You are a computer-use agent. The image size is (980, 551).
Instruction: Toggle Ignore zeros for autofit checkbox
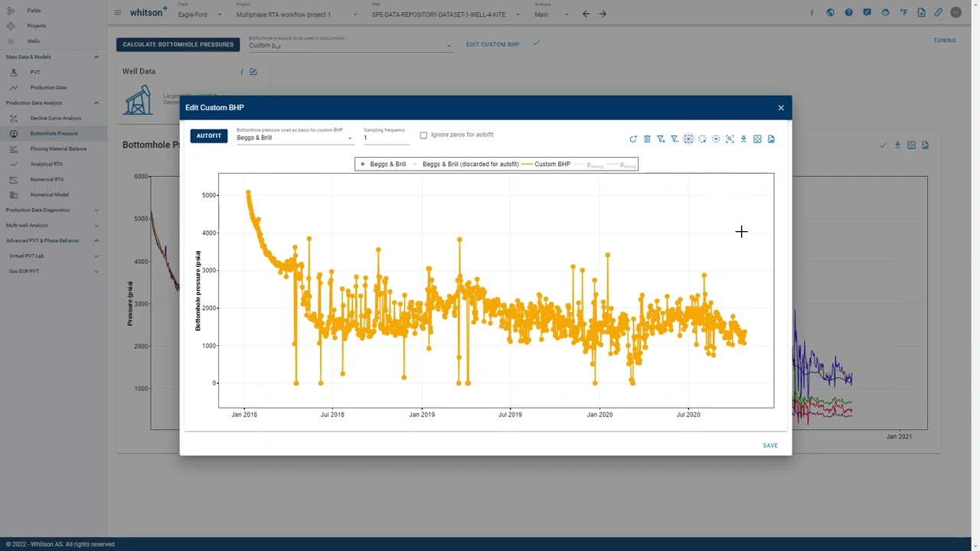(x=423, y=135)
